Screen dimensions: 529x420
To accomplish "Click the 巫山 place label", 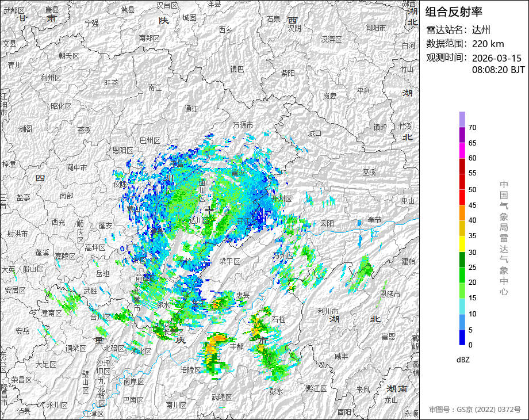I will pos(408,201).
